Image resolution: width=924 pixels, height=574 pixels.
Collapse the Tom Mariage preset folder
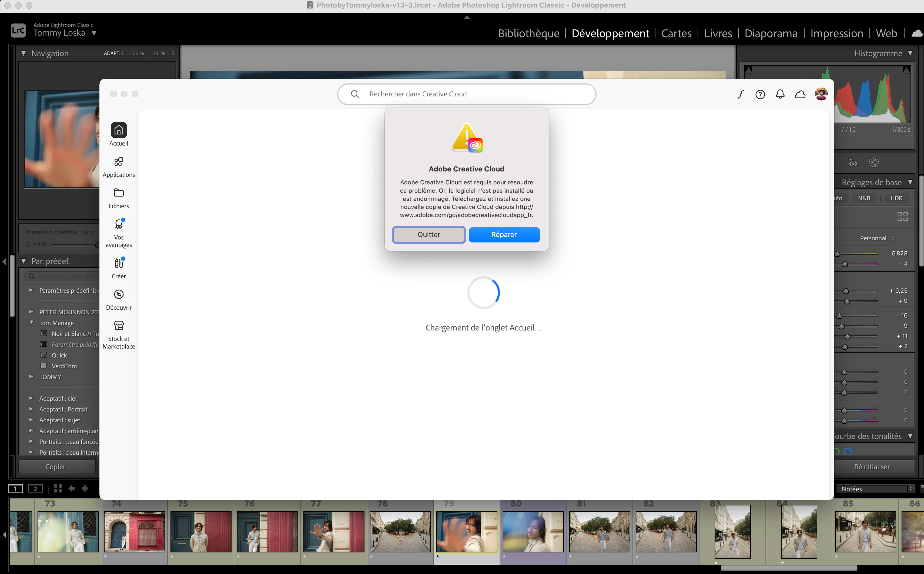click(31, 323)
